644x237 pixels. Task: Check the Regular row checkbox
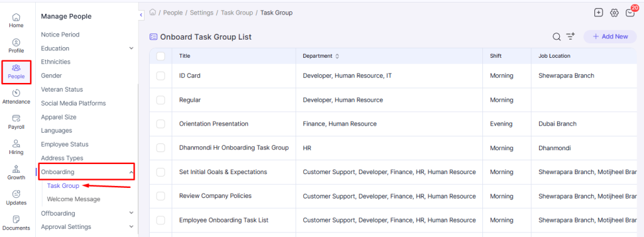tap(160, 100)
